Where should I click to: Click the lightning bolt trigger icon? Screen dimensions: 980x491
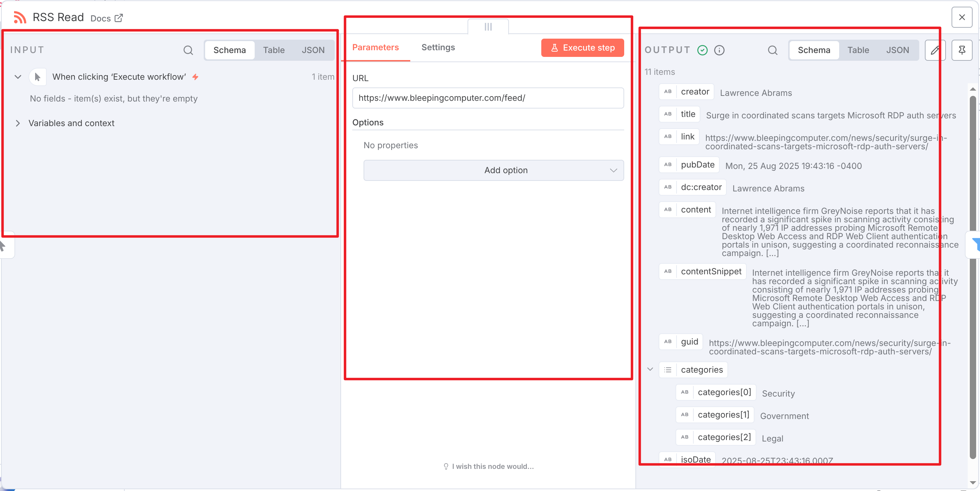pos(195,77)
